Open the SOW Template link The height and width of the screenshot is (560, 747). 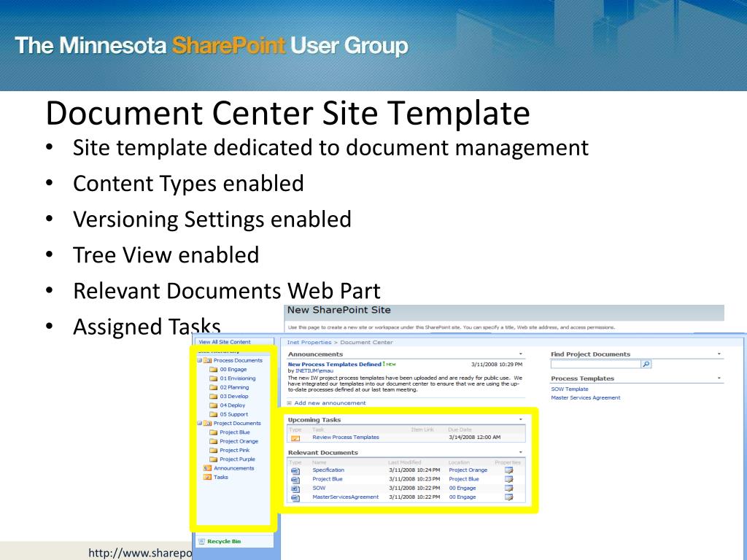(569, 389)
